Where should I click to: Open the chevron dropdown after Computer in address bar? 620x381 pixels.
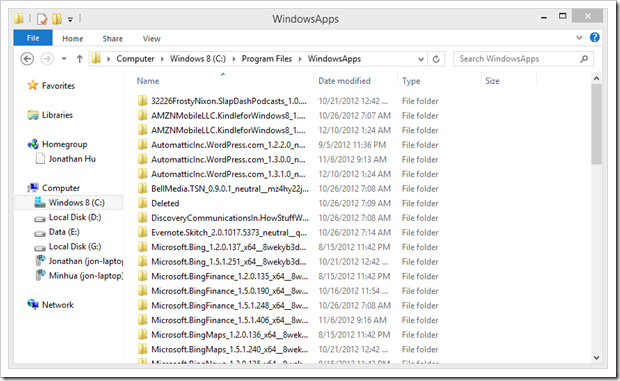click(x=162, y=59)
